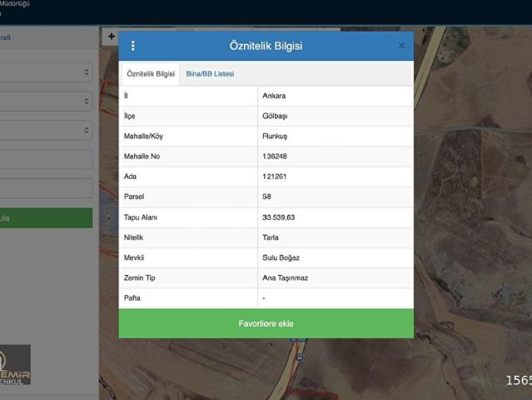Click the first text input in left panel
532x400 pixels.
(47, 159)
